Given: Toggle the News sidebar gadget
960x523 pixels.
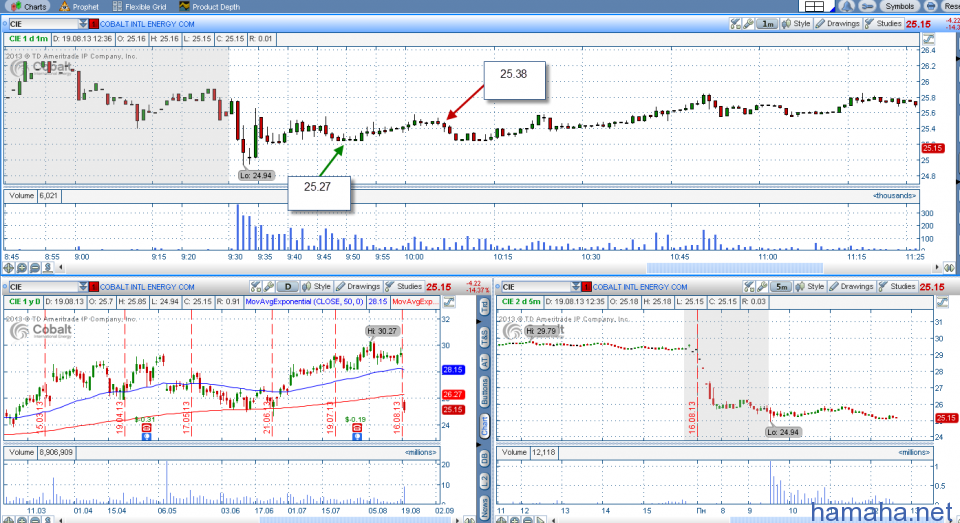Looking at the screenshot, I should [484, 508].
